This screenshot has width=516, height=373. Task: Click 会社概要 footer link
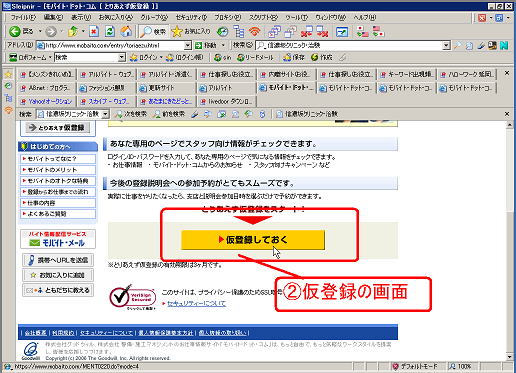35,333
